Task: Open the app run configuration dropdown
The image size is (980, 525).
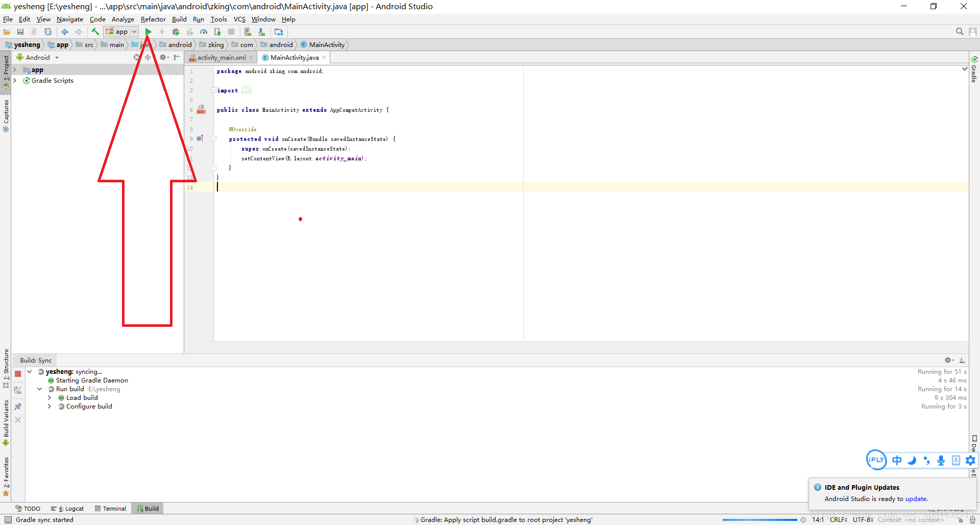Action: [x=121, y=32]
